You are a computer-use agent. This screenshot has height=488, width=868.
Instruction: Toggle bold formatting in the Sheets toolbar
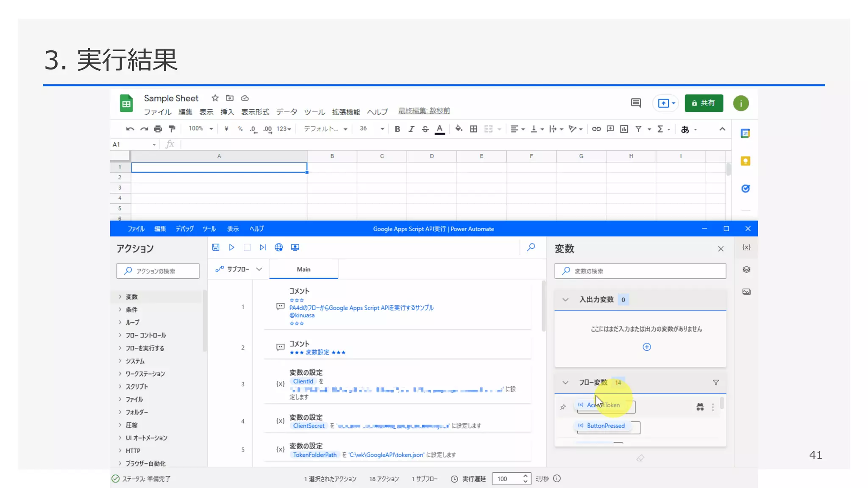coord(397,129)
